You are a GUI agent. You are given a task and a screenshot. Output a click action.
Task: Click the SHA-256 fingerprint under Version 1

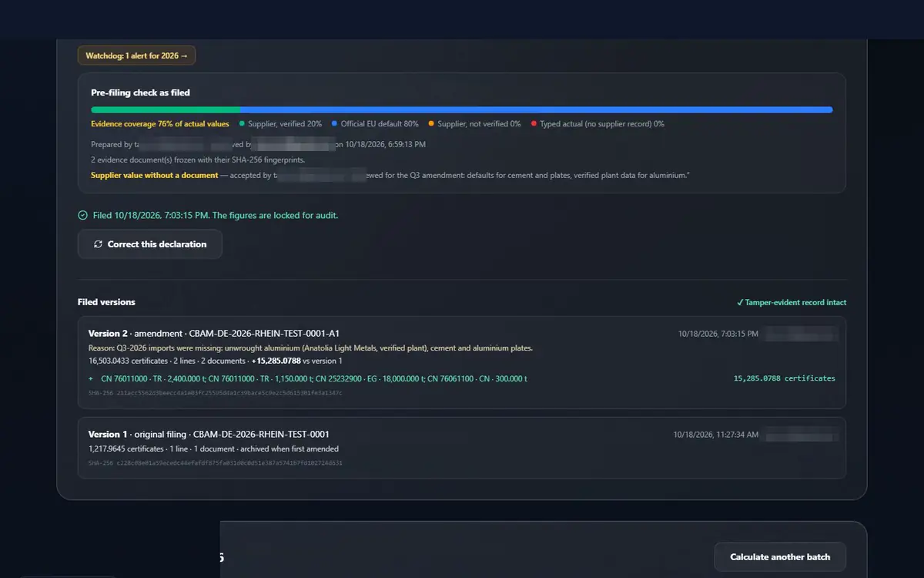(216, 463)
